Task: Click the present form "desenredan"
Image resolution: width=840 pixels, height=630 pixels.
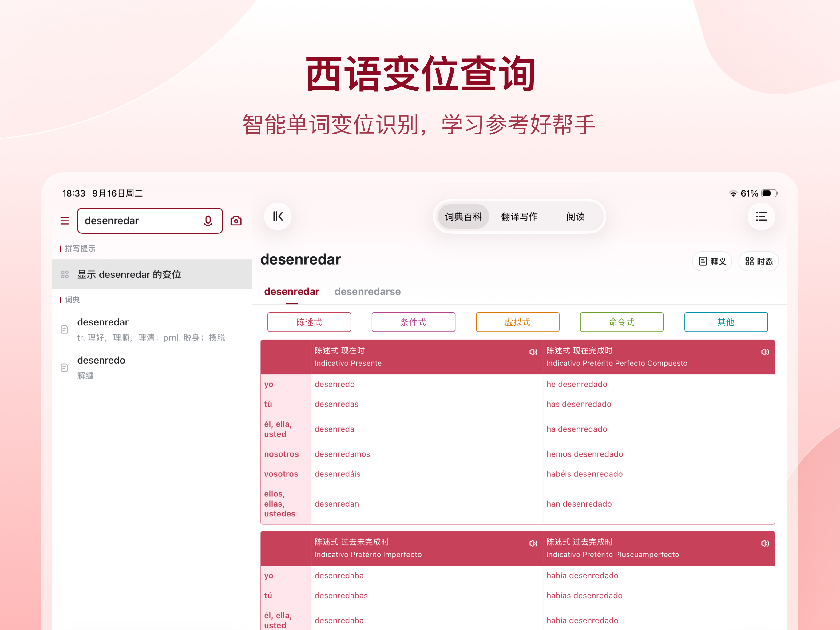Action: (x=336, y=504)
